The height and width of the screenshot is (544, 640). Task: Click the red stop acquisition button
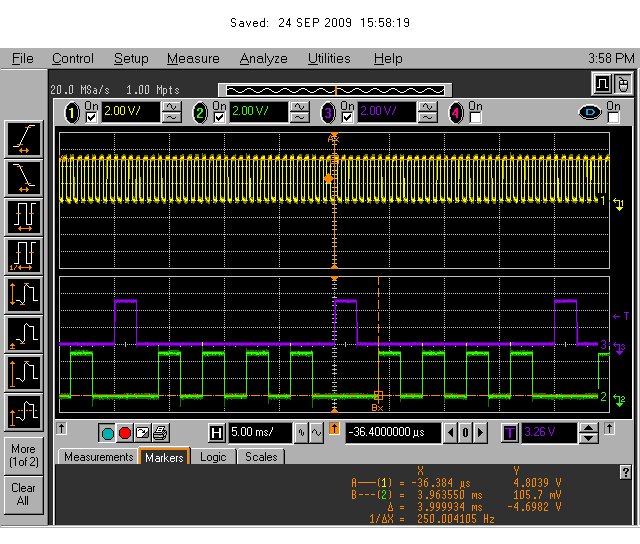[125, 433]
